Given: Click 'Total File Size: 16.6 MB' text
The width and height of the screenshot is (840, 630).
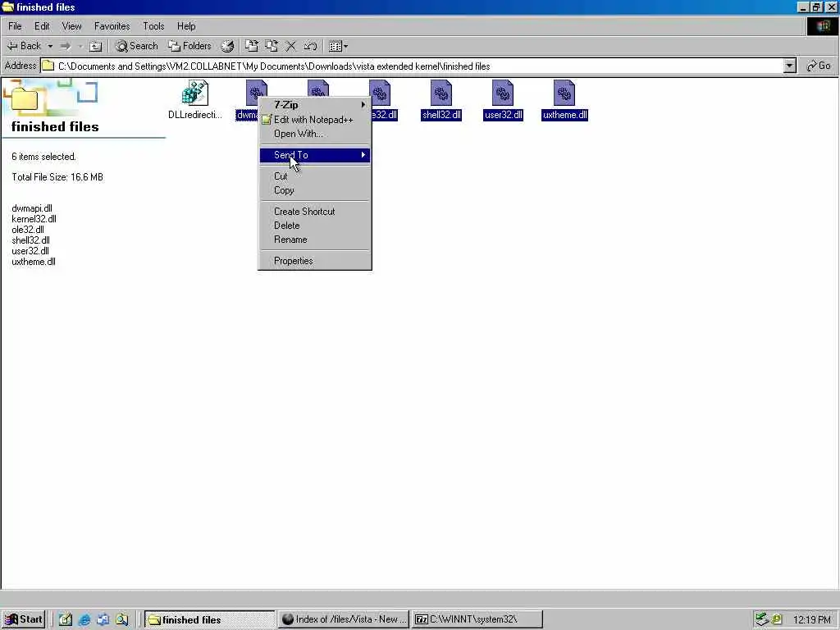Looking at the screenshot, I should (x=57, y=177).
